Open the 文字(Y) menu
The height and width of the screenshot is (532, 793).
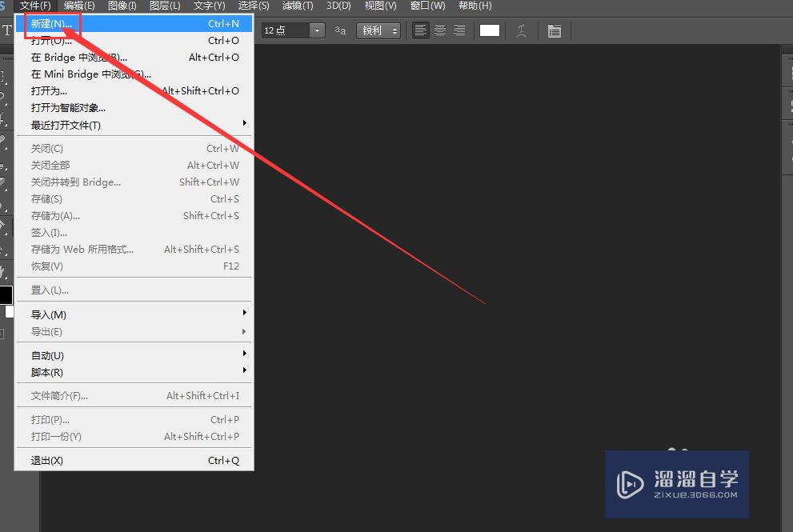209,6
